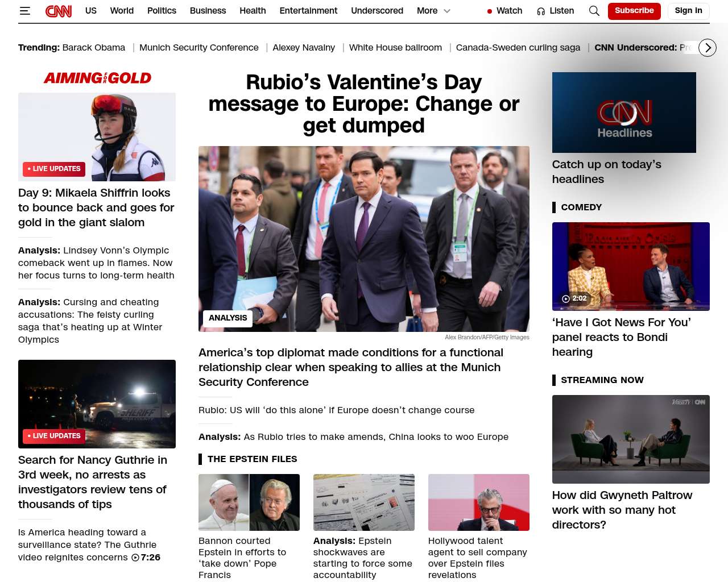
Task: Click the red Watch live dot
Action: click(x=489, y=11)
